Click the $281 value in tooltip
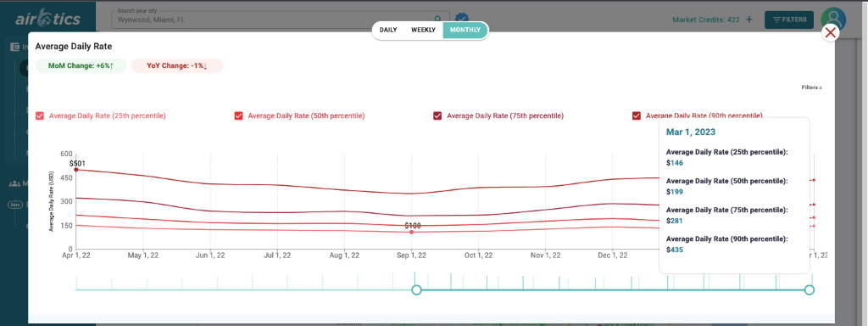868x326 pixels. 675,221
